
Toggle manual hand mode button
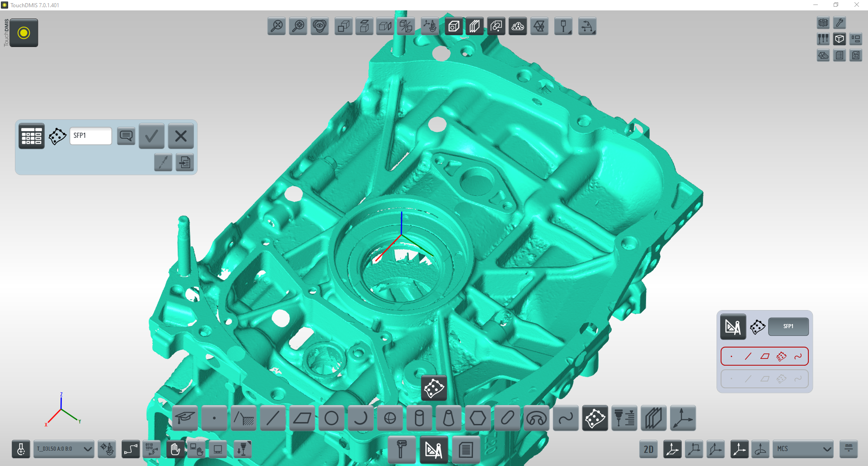(175, 449)
